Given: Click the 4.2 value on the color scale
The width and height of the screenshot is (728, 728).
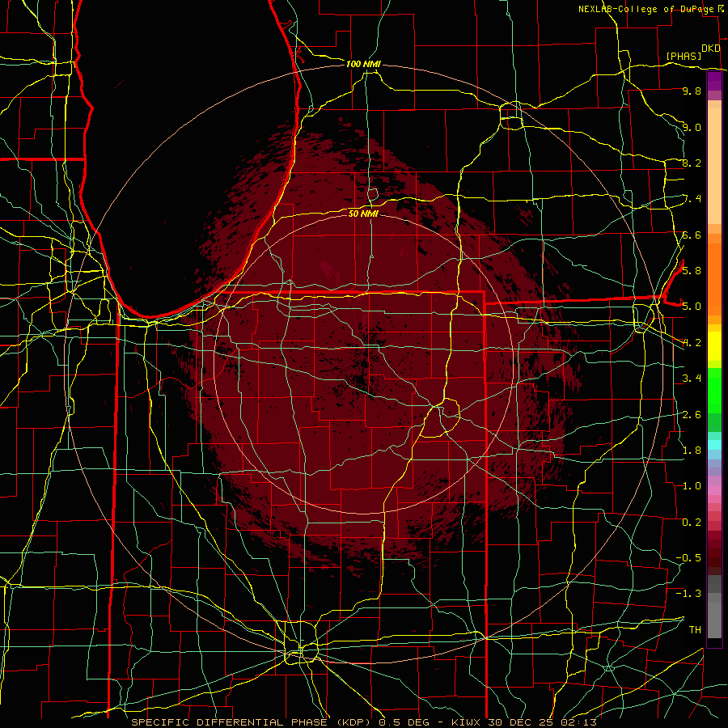Looking at the screenshot, I should pyautogui.click(x=692, y=343).
